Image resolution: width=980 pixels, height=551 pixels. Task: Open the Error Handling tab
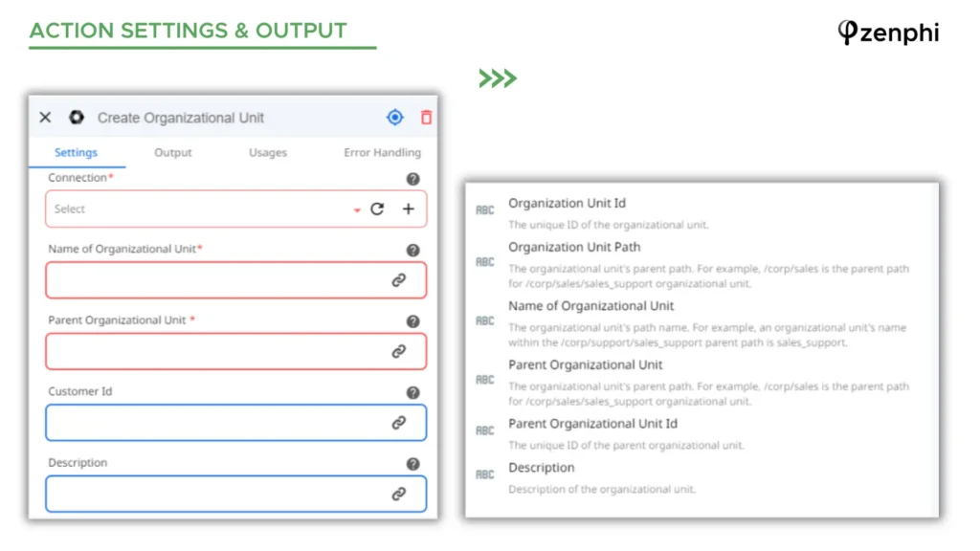(383, 152)
